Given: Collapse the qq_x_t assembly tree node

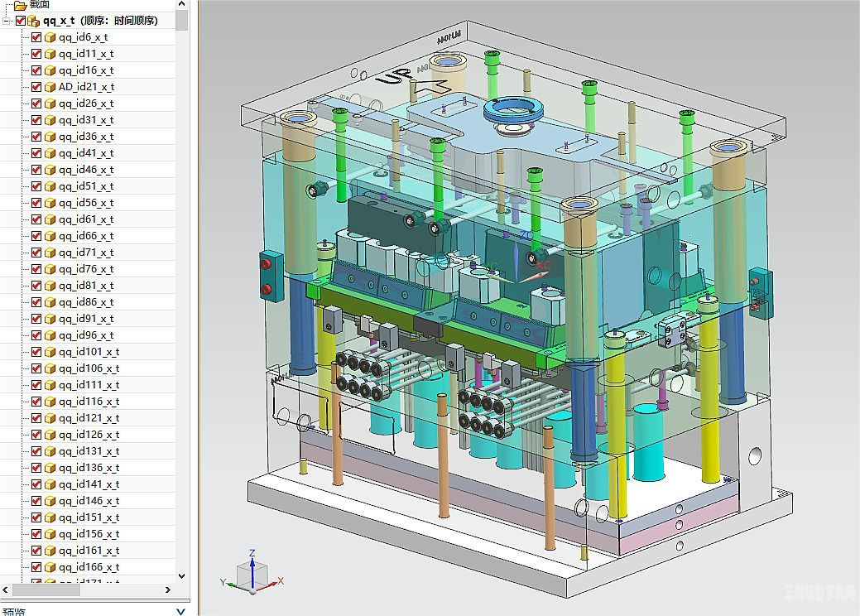Looking at the screenshot, I should point(6,22).
